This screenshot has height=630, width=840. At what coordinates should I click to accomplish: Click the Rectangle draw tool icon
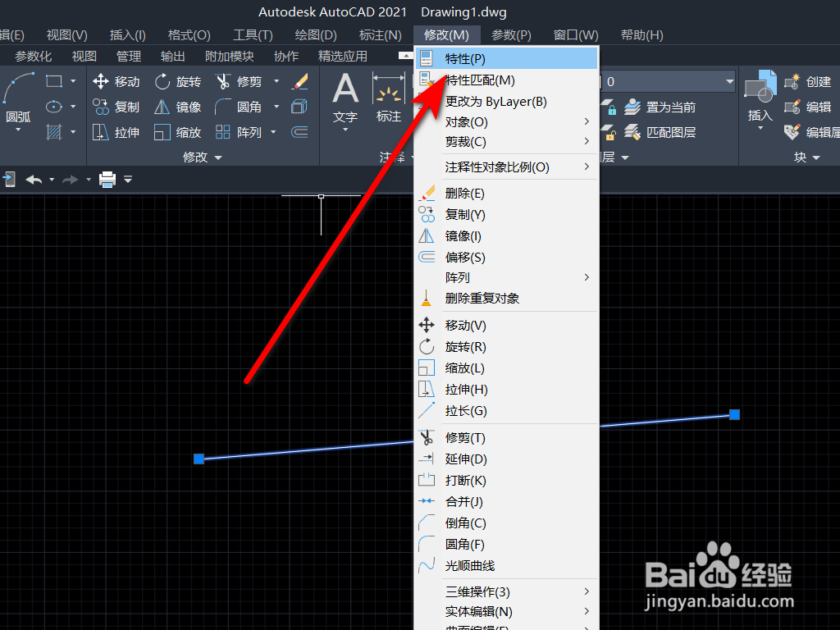(x=53, y=81)
